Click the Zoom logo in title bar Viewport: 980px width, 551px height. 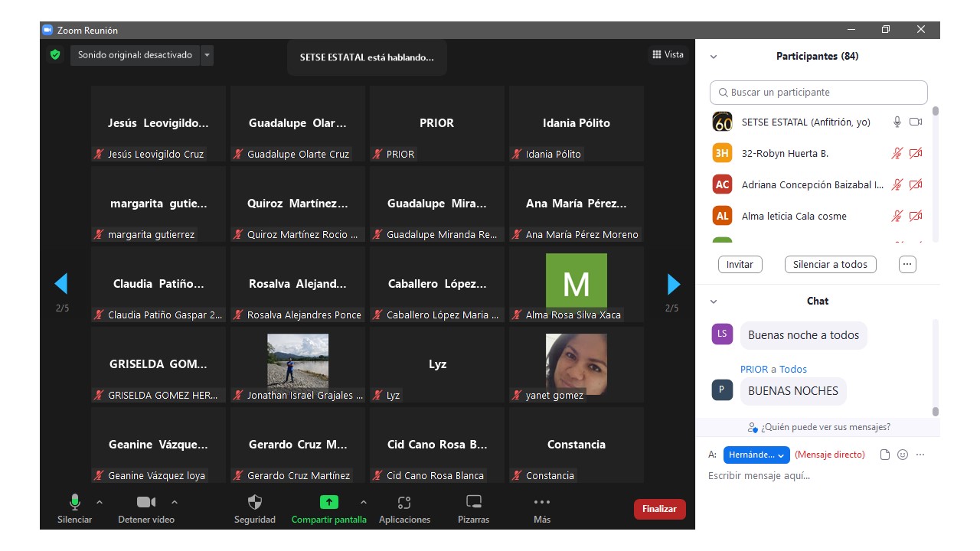(x=47, y=30)
